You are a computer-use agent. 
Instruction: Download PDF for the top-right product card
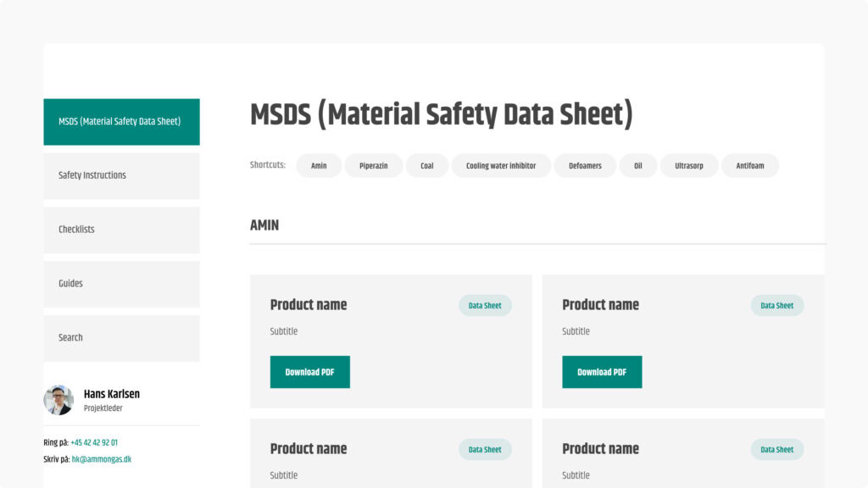[x=602, y=372]
